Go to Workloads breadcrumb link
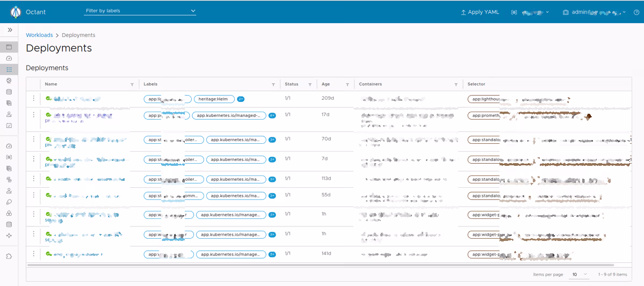 click(39, 35)
